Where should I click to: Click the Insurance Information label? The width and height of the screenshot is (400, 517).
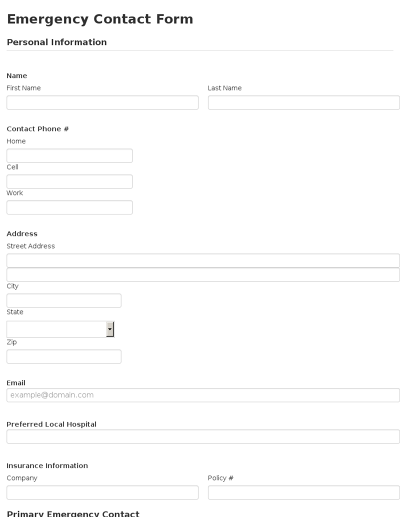tap(47, 466)
